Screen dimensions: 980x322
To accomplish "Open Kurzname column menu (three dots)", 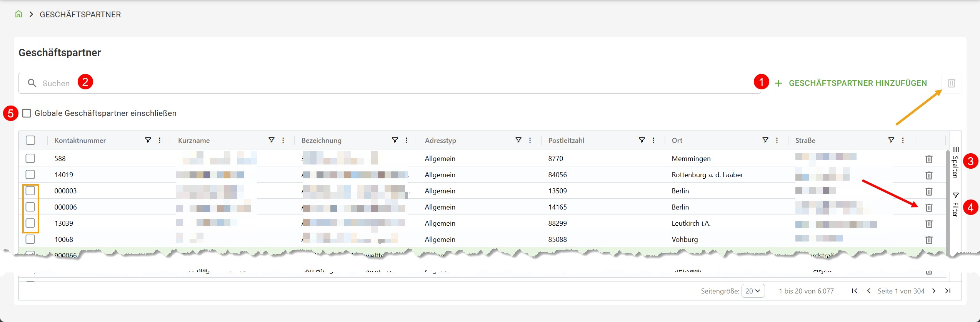I will pyautogui.click(x=283, y=140).
